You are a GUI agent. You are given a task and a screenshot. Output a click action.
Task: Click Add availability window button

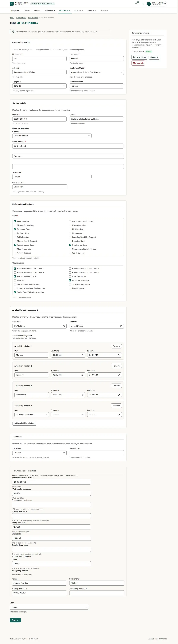pyautogui.click(x=24, y=423)
